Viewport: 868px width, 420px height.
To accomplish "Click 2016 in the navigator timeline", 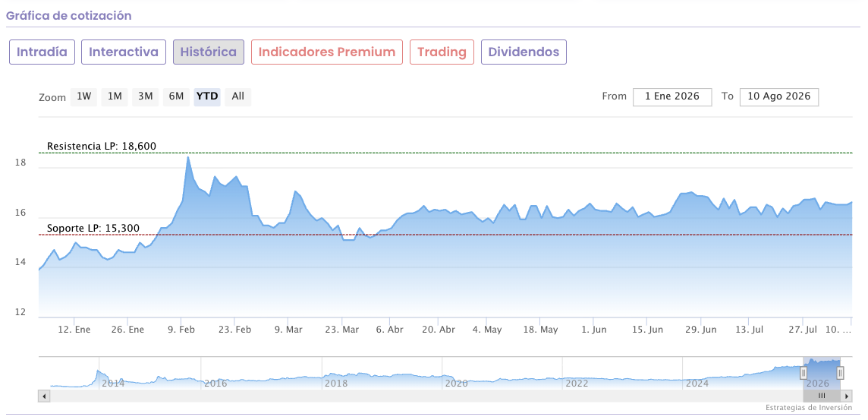I will pos(215,383).
